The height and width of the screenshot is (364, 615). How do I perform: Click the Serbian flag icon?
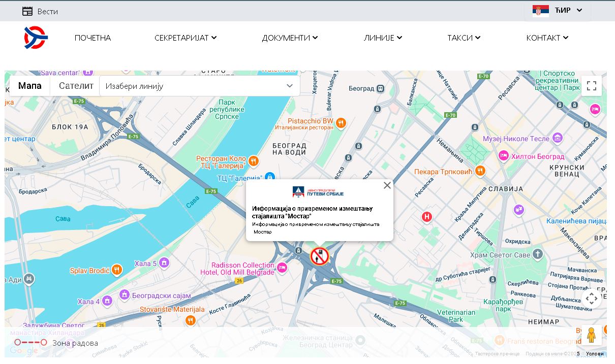541,11
